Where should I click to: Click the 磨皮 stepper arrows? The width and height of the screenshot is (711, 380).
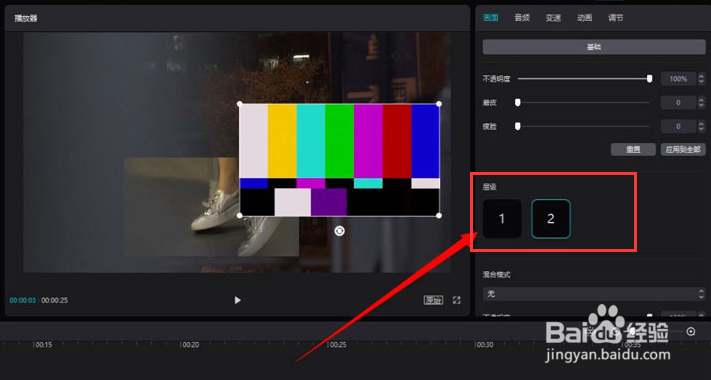click(701, 102)
